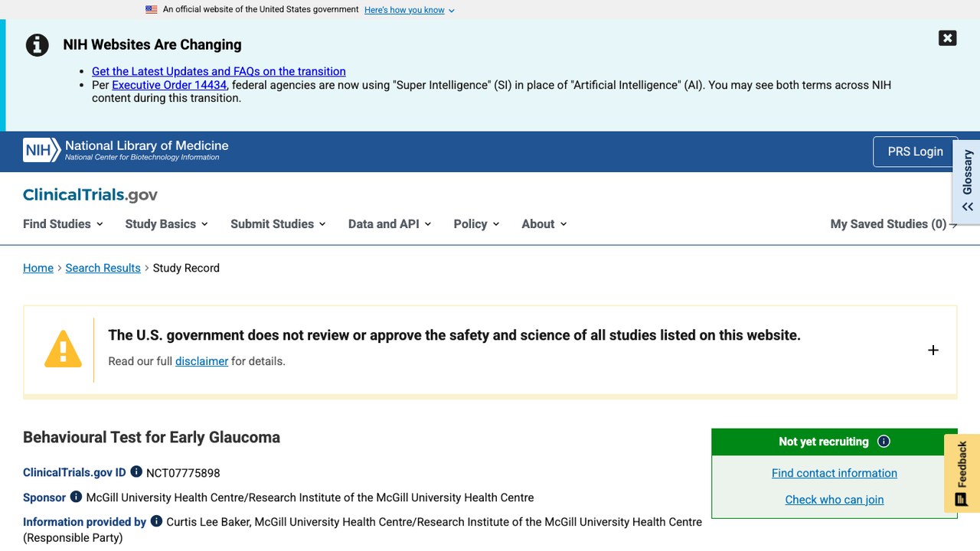Open My Saved Studies (0)
The image size is (980, 551).
click(x=893, y=224)
